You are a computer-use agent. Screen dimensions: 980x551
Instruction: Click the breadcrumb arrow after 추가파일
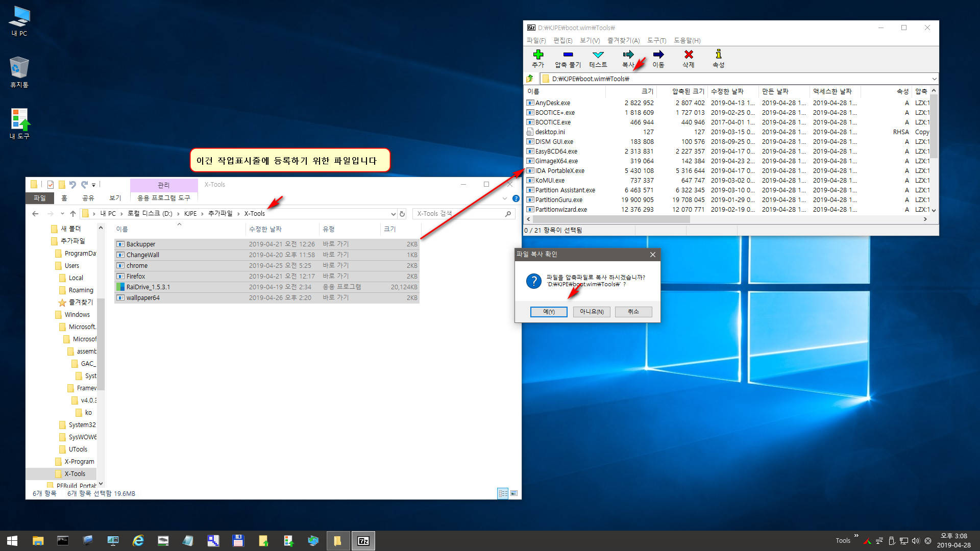point(238,214)
